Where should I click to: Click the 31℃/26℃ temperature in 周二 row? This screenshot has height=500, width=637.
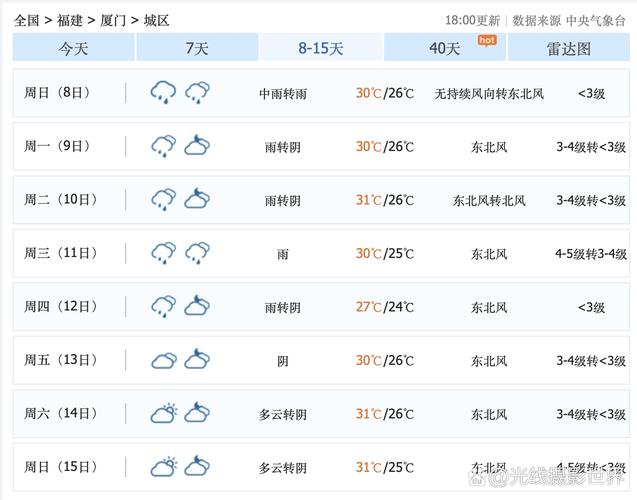point(385,200)
